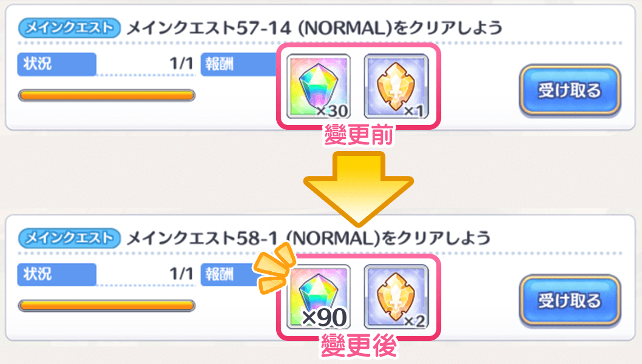Click the pink 變更前 caption
The image size is (642, 364).
click(359, 134)
